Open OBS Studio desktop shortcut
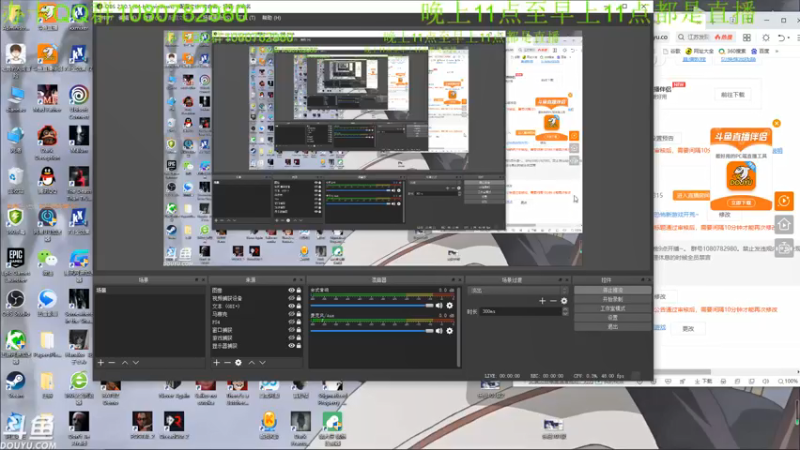The image size is (800, 450). [x=16, y=303]
